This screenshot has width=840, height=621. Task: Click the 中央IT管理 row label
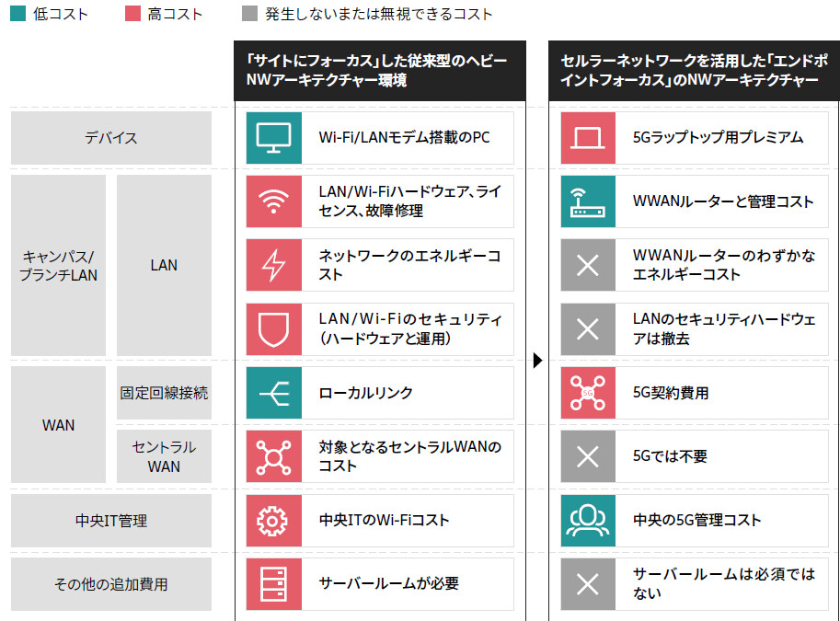click(111, 521)
